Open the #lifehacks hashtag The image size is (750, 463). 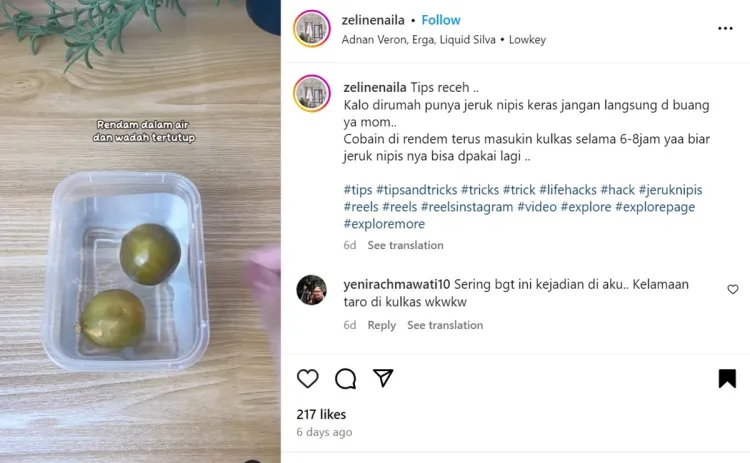click(568, 190)
